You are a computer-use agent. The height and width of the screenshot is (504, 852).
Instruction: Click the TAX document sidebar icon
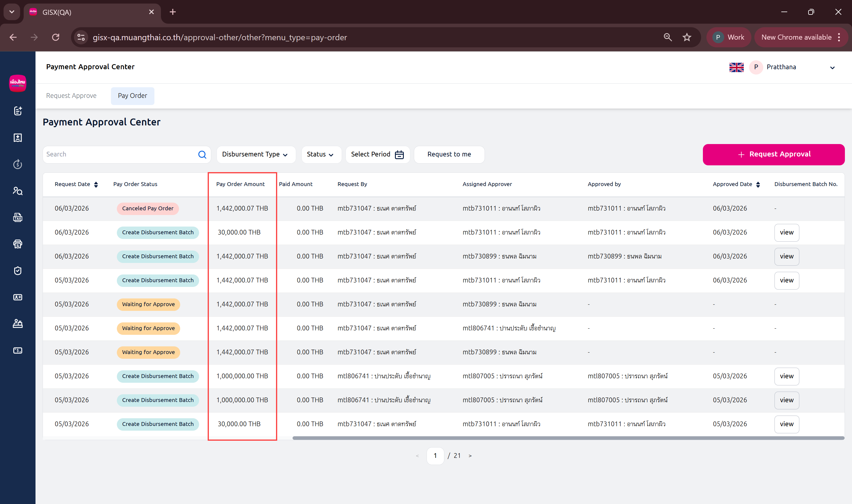click(18, 217)
